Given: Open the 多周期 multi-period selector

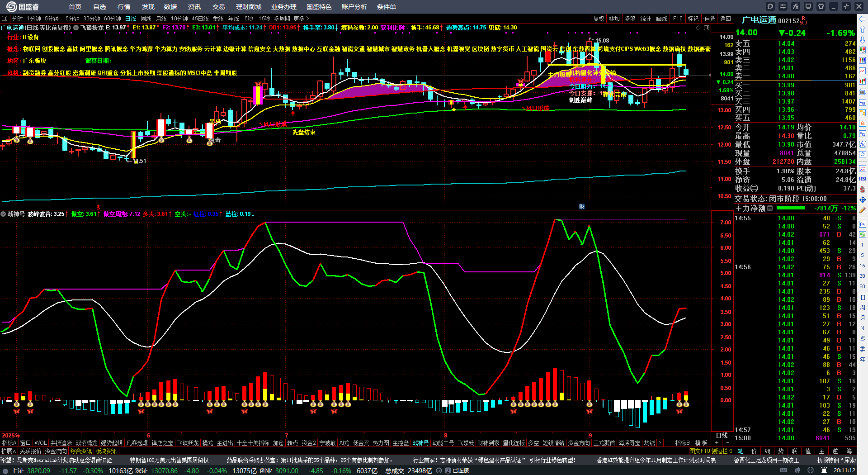Looking at the screenshot, I should [282, 19].
